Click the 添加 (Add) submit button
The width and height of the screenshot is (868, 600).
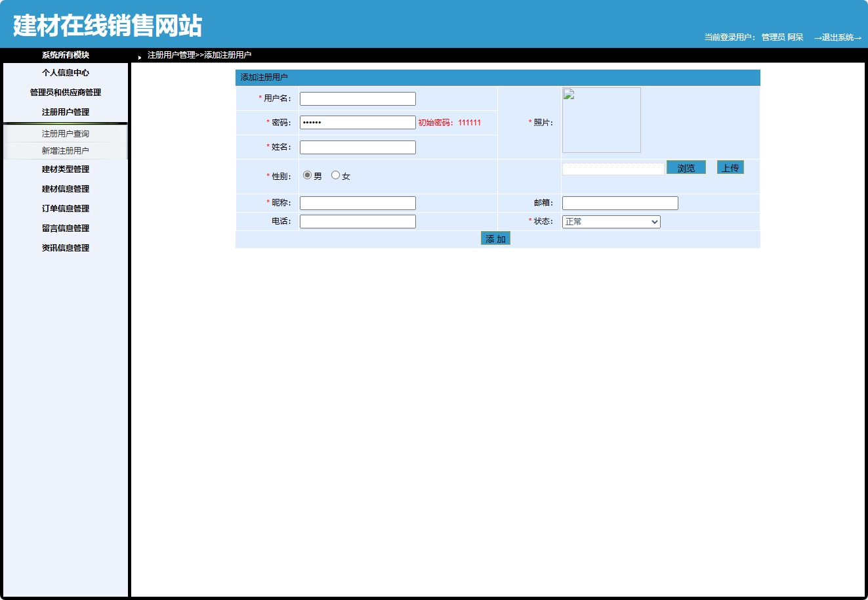(495, 238)
